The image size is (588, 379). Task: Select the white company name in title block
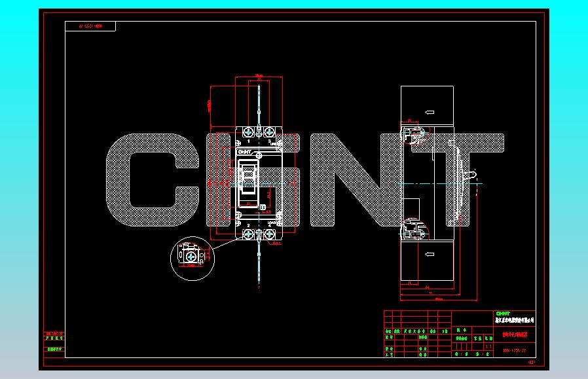pos(514,320)
